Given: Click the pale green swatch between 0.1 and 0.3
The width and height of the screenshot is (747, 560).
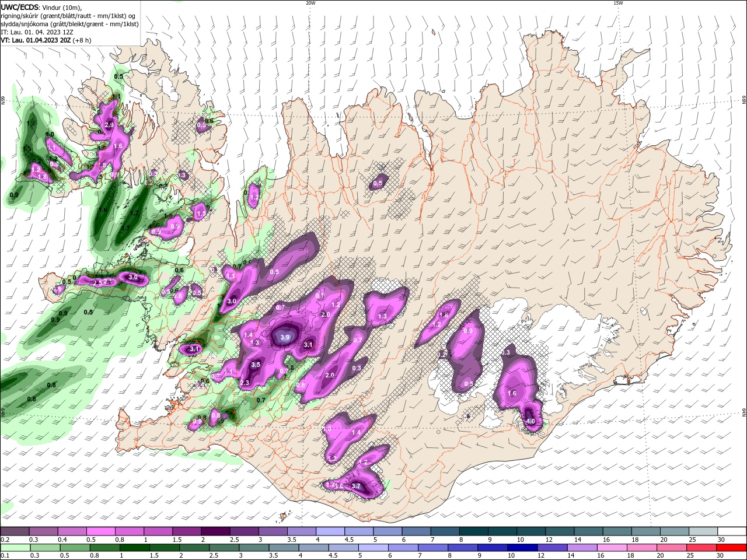Looking at the screenshot, I should [15, 548].
